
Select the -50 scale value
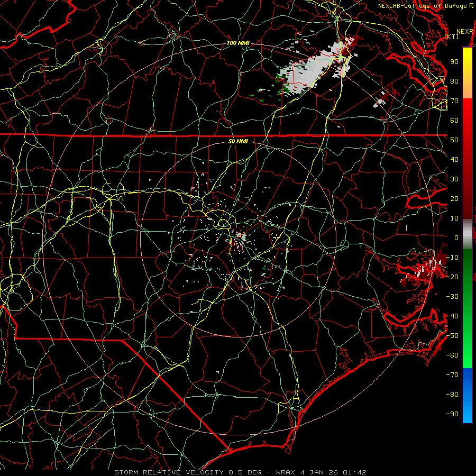452,336
